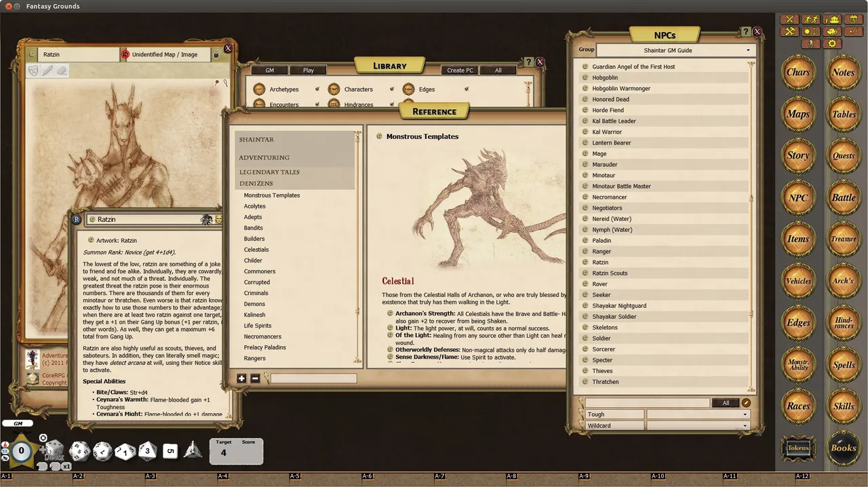
Task: Open the Story sidebar button
Action: (798, 155)
